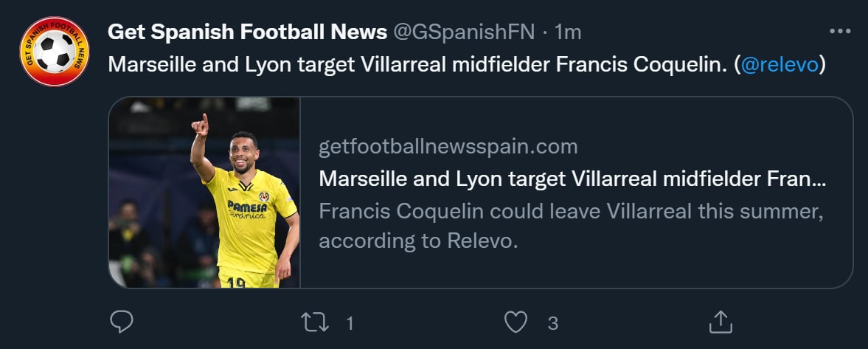This screenshot has width=868, height=349.
Task: Click the like count number 3
Action: point(552,322)
